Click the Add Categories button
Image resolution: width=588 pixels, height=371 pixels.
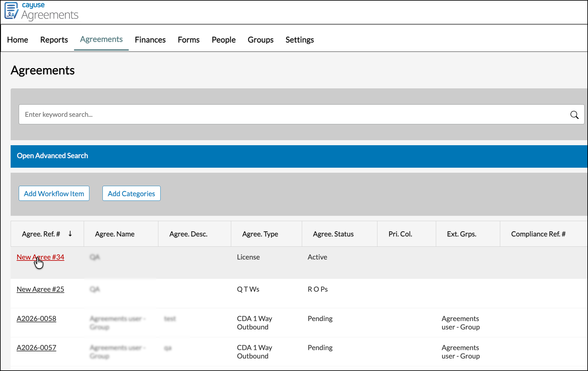tap(131, 193)
